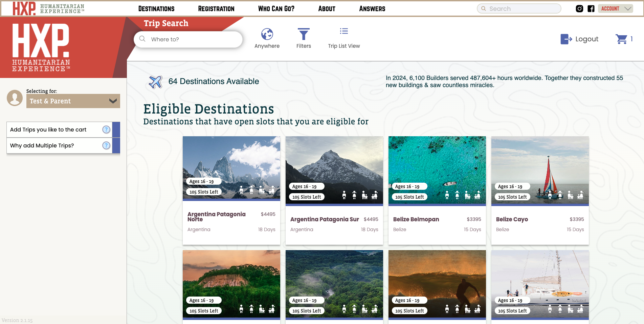Open HXP Facebook page
The image size is (644, 324).
pos(591,9)
